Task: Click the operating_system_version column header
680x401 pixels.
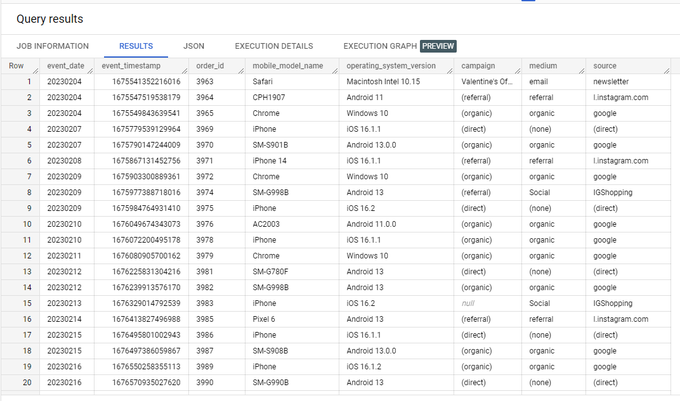Action: click(x=391, y=66)
